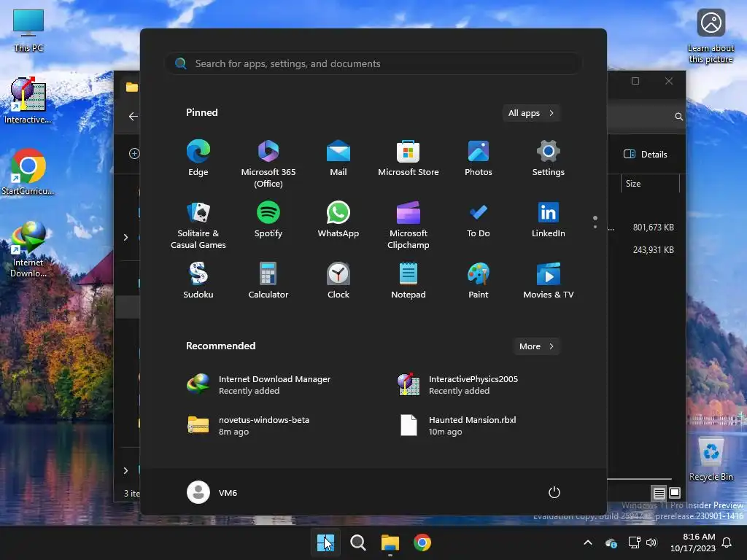Click File Explorer search icon
Image resolution: width=747 pixels, height=560 pixels.
tap(679, 117)
